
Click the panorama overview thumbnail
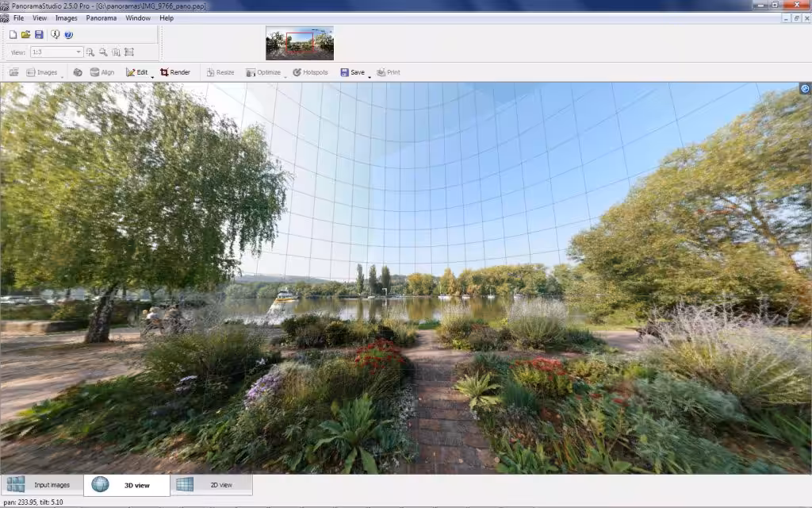click(x=300, y=43)
